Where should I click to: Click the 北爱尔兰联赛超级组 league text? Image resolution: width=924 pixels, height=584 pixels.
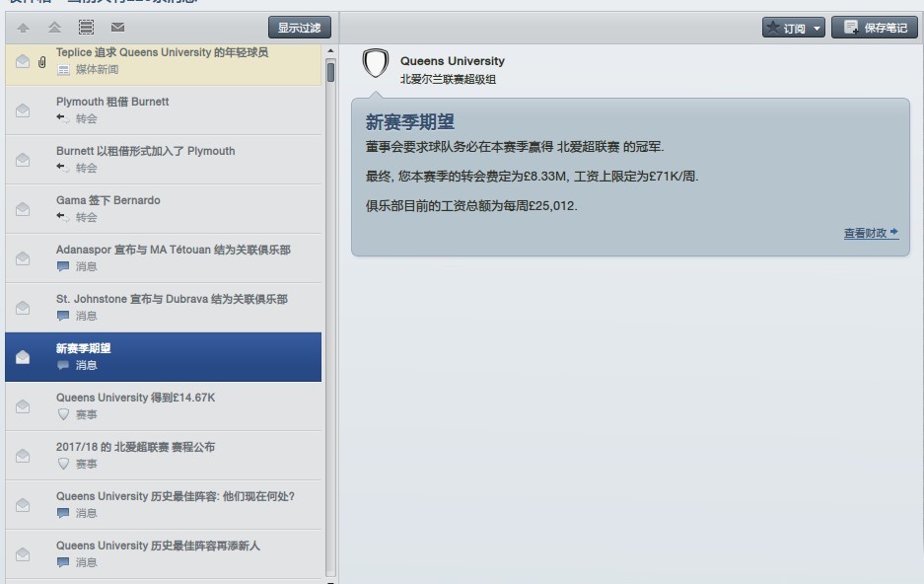[x=448, y=79]
